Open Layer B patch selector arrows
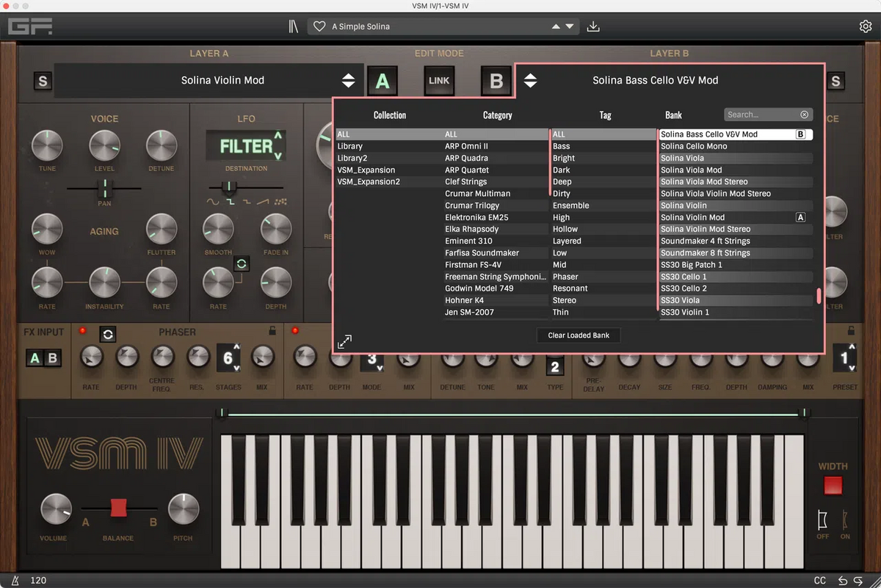 (530, 81)
